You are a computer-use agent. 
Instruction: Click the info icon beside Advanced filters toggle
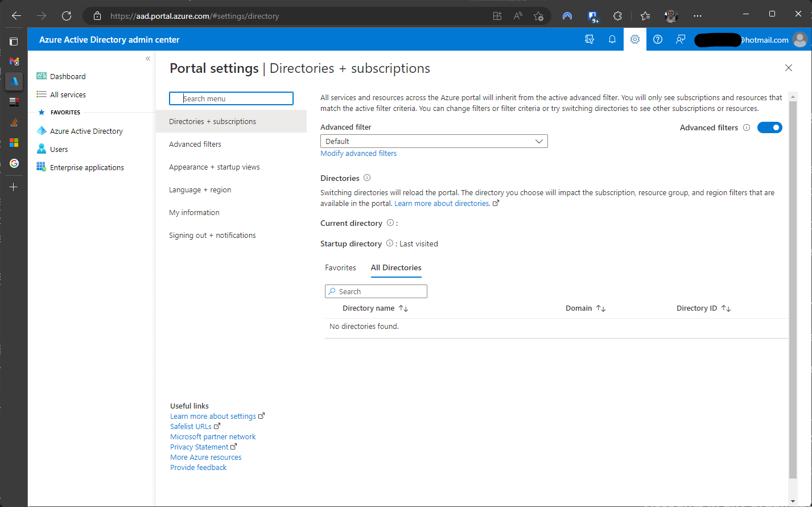coord(747,127)
